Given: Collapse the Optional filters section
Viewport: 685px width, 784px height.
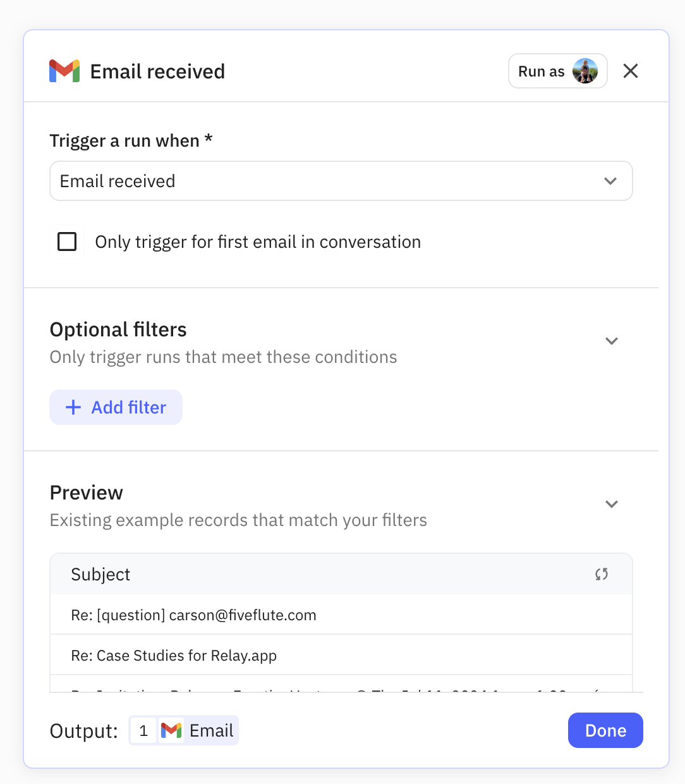Looking at the screenshot, I should (611, 341).
